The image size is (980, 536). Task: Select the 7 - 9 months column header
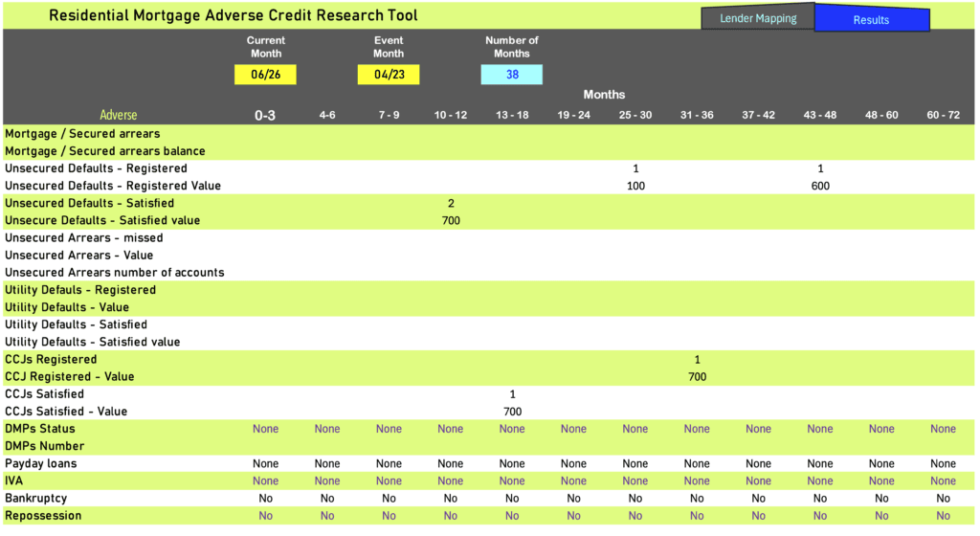coord(389,115)
